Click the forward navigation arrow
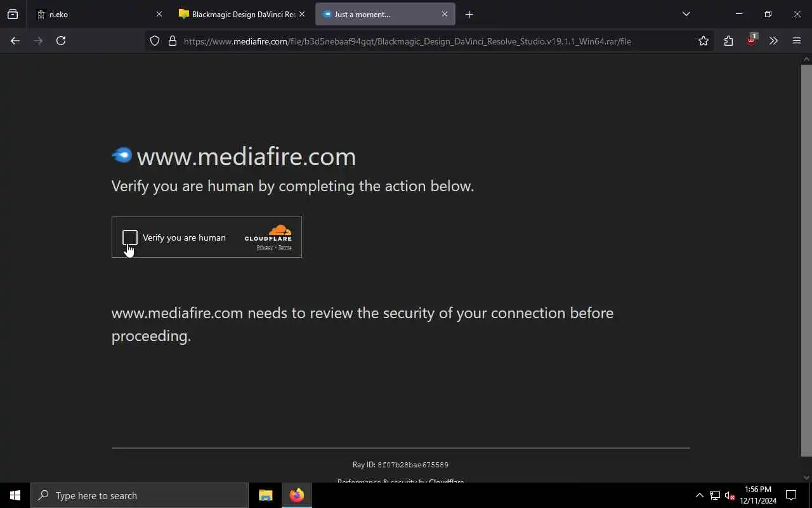 click(38, 41)
